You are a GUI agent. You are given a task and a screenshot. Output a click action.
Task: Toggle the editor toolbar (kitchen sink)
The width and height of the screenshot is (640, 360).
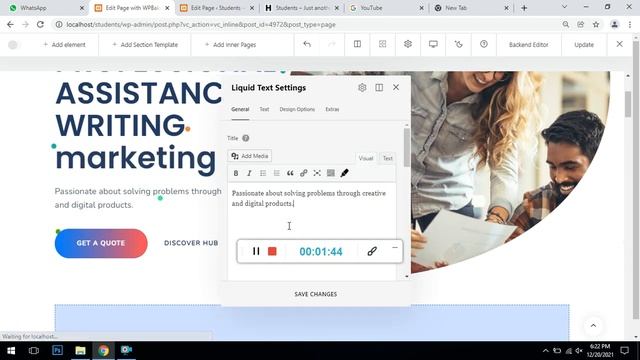(x=331, y=173)
